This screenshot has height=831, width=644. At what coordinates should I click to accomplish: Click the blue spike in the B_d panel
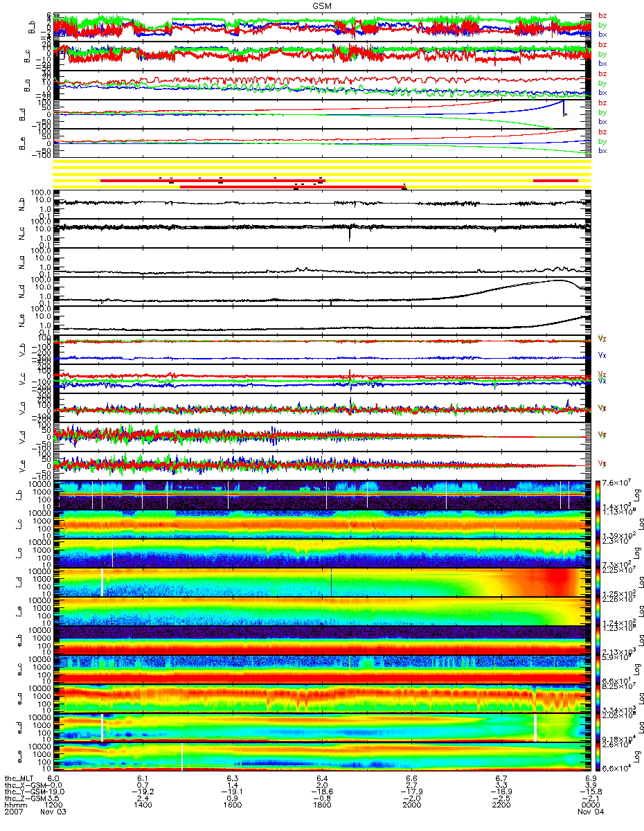(x=564, y=108)
